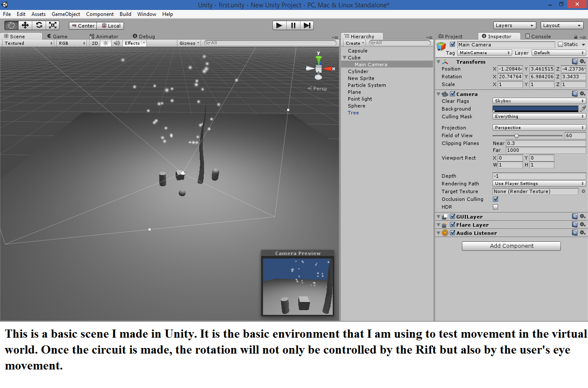Click the Step frame button

[307, 25]
